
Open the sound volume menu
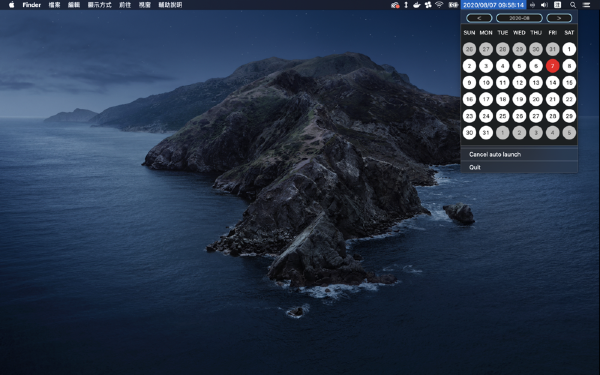pyautogui.click(x=544, y=5)
